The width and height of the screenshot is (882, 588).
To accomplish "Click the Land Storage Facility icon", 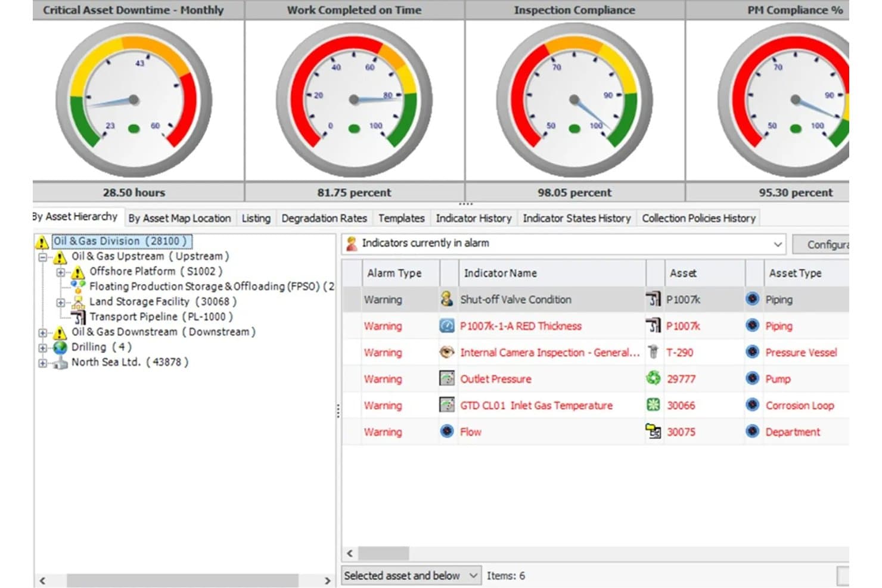I will pos(78,302).
